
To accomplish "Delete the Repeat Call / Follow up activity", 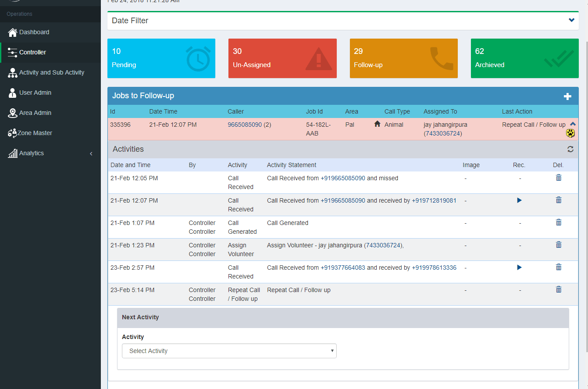I will tap(559, 289).
